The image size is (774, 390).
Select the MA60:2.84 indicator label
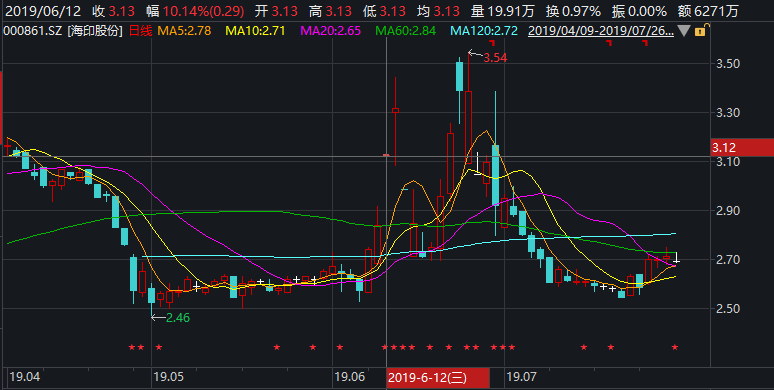(x=405, y=31)
